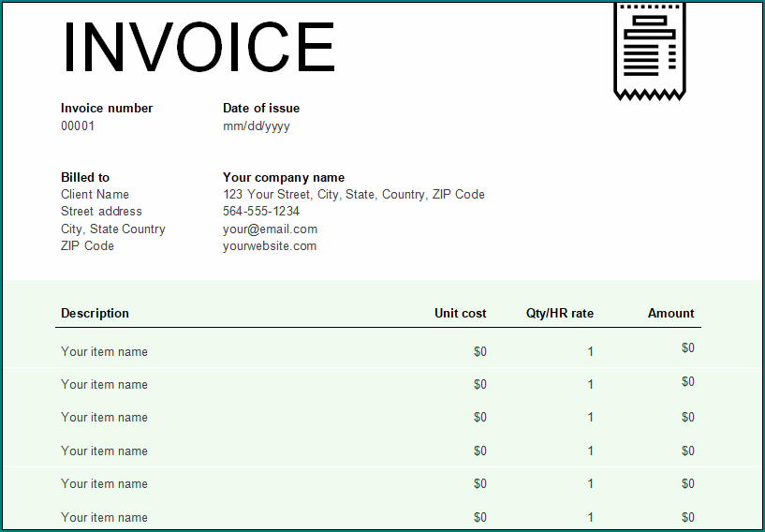
Task: Select 'Your item name' in the second table row
Action: (105, 385)
